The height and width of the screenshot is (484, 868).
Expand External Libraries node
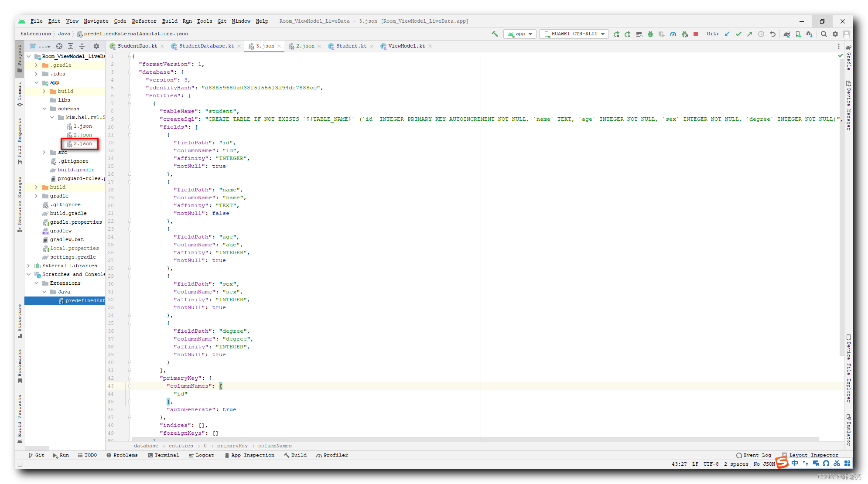pos(28,266)
